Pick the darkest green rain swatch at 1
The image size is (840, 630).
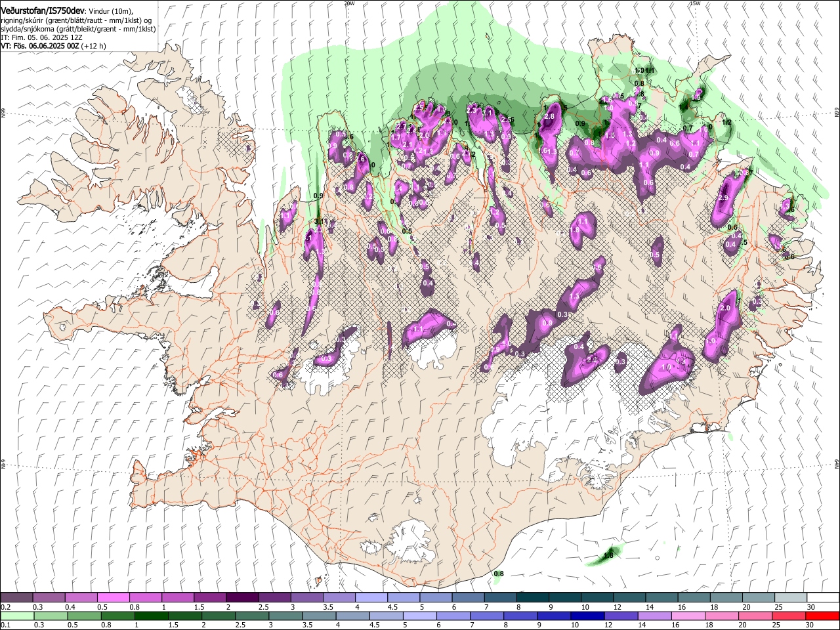(x=151, y=616)
